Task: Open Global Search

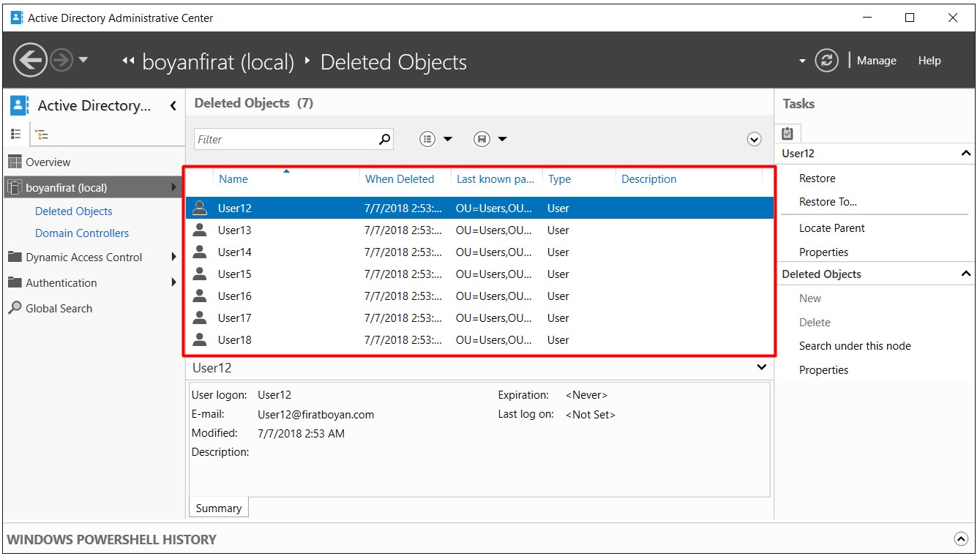Action: [x=59, y=309]
